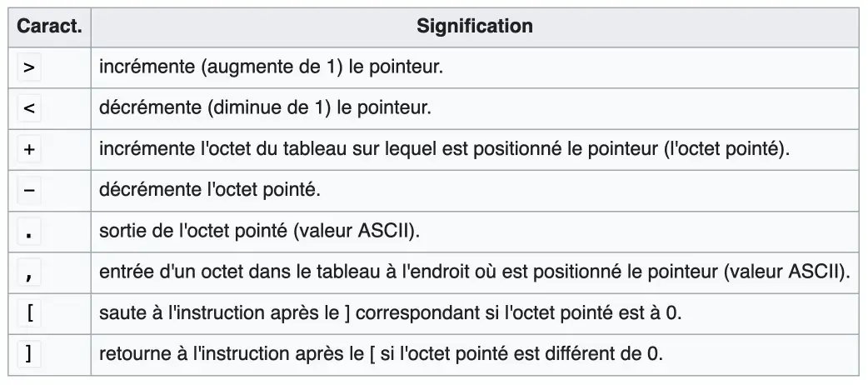Click the period character code box
This screenshot has width=868, height=385.
point(29,232)
